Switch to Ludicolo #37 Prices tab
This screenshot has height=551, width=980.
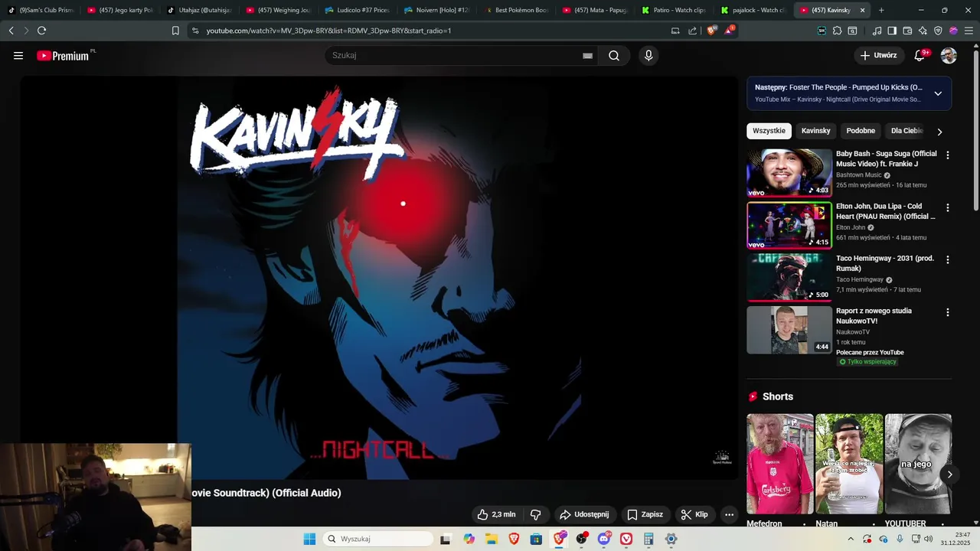[x=356, y=10]
